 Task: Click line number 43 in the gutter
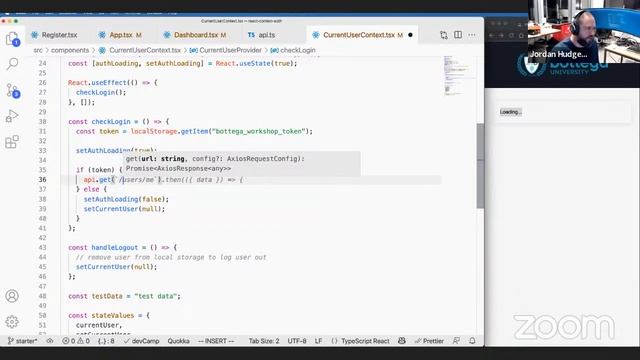(42, 247)
